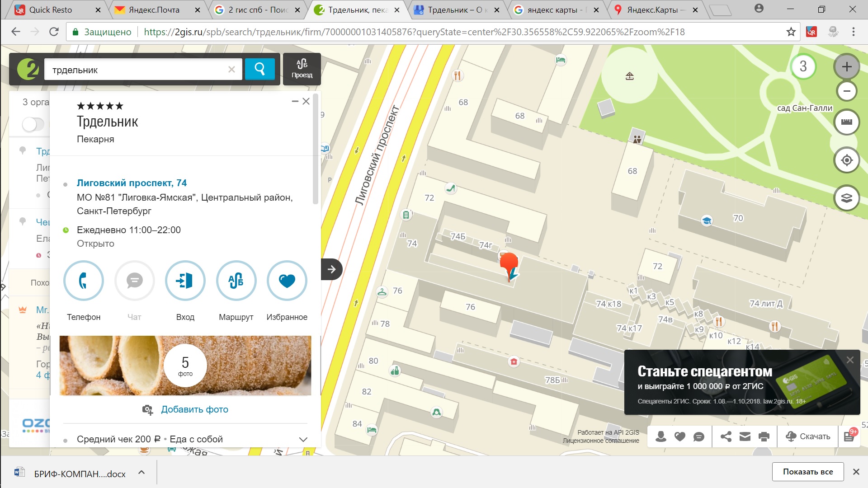Click the green number 3 map circle
The image size is (868, 488).
803,66
